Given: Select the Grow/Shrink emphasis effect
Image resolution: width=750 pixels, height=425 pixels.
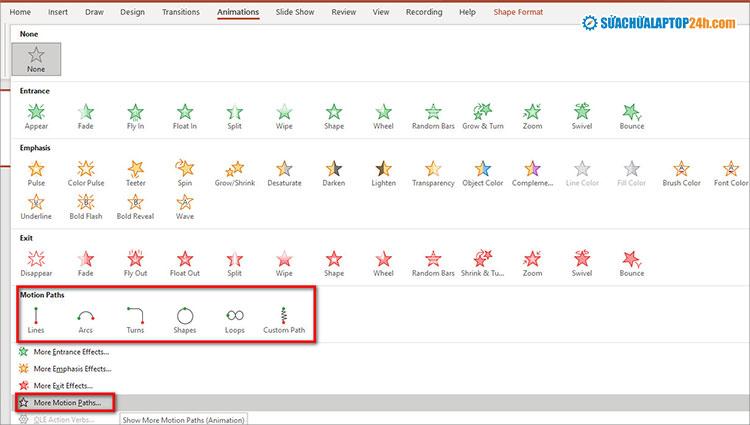Looking at the screenshot, I should [x=234, y=173].
